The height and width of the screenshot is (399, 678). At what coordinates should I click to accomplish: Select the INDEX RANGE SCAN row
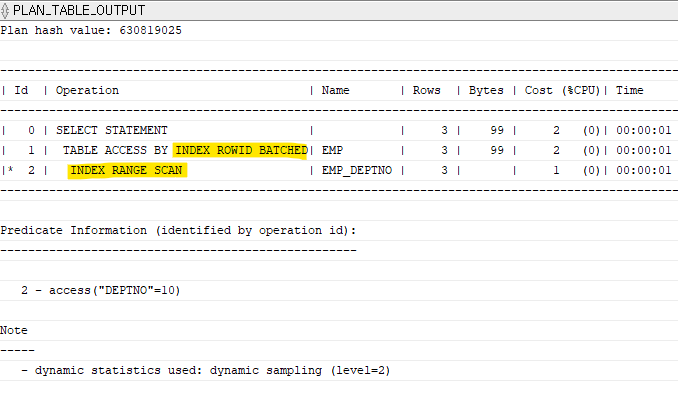click(339, 170)
